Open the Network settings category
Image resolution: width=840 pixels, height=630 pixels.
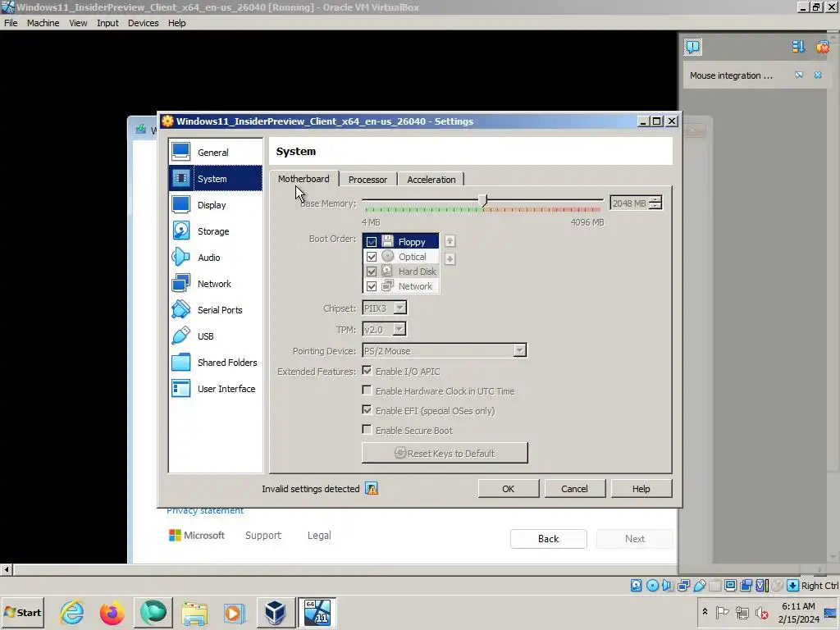(x=216, y=283)
